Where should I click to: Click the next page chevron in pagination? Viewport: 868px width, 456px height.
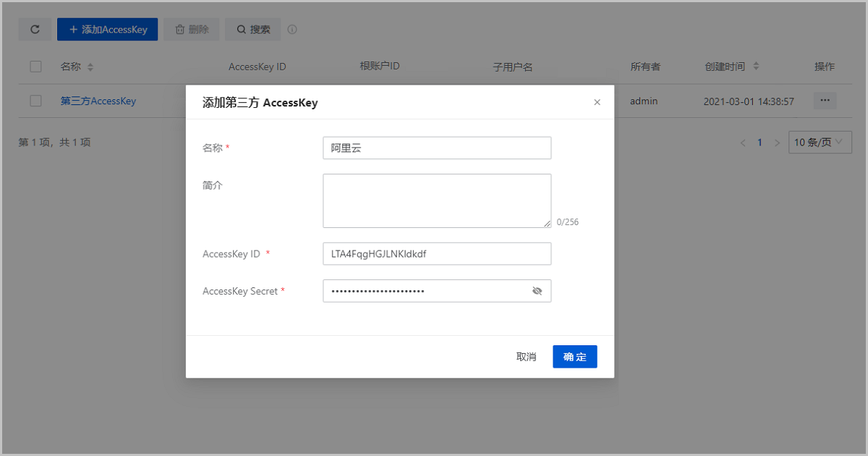coord(777,142)
